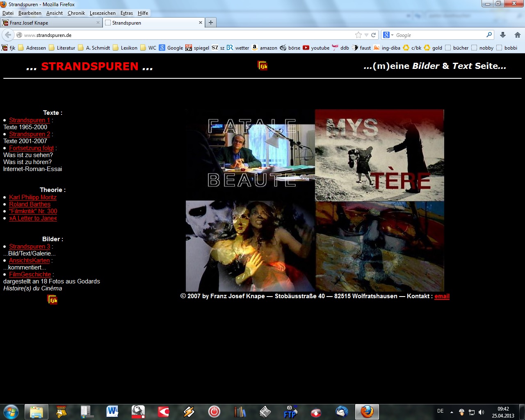Open the ing-diba bookmark
This screenshot has width=525, height=420.
tap(387, 48)
